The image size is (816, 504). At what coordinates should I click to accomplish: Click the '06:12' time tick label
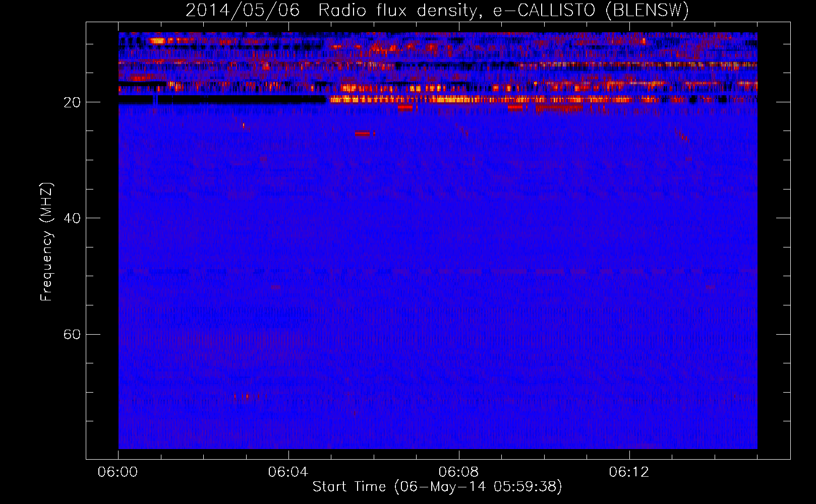click(x=629, y=472)
